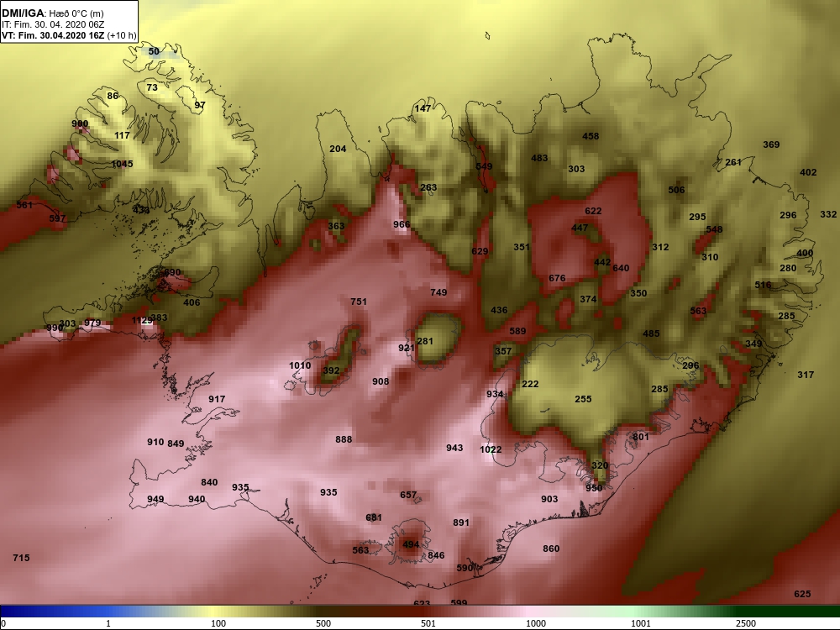The image size is (840, 630).
Task: Click the map value '263'
Action: pyautogui.click(x=428, y=187)
